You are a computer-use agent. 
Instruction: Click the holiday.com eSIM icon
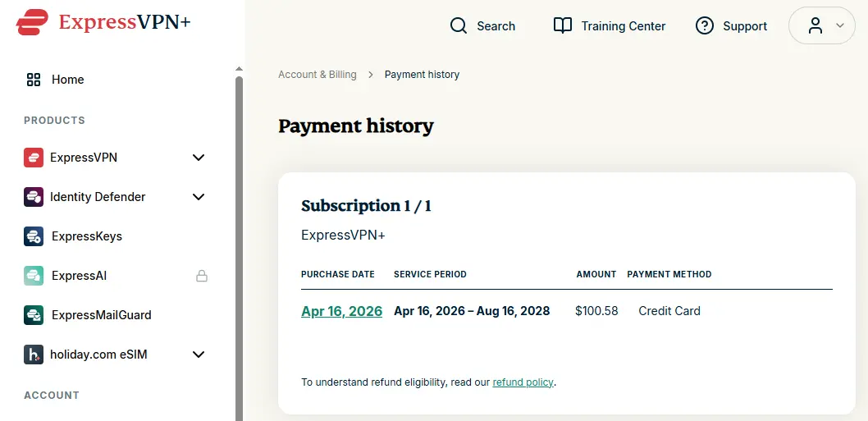click(34, 355)
